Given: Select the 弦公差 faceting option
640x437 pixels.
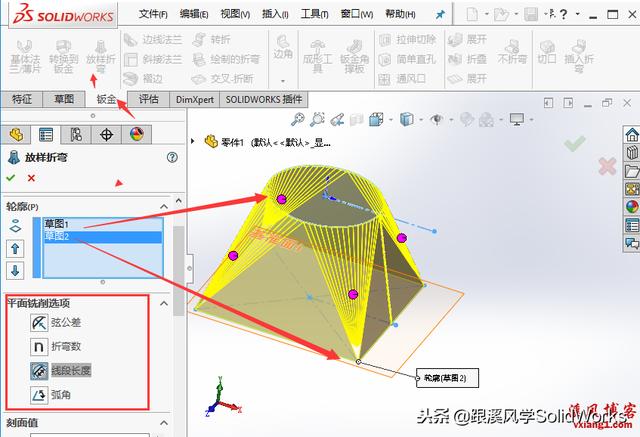Looking at the screenshot, I should (38, 322).
